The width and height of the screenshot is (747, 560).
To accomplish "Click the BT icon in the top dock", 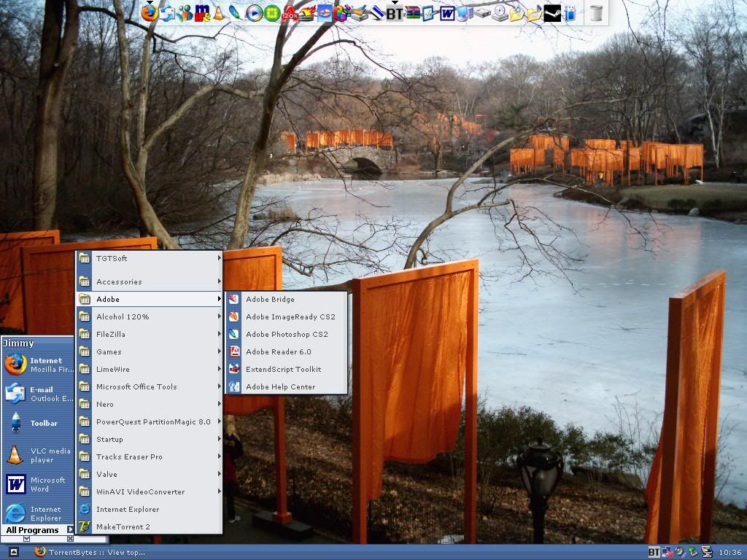I will [395, 12].
